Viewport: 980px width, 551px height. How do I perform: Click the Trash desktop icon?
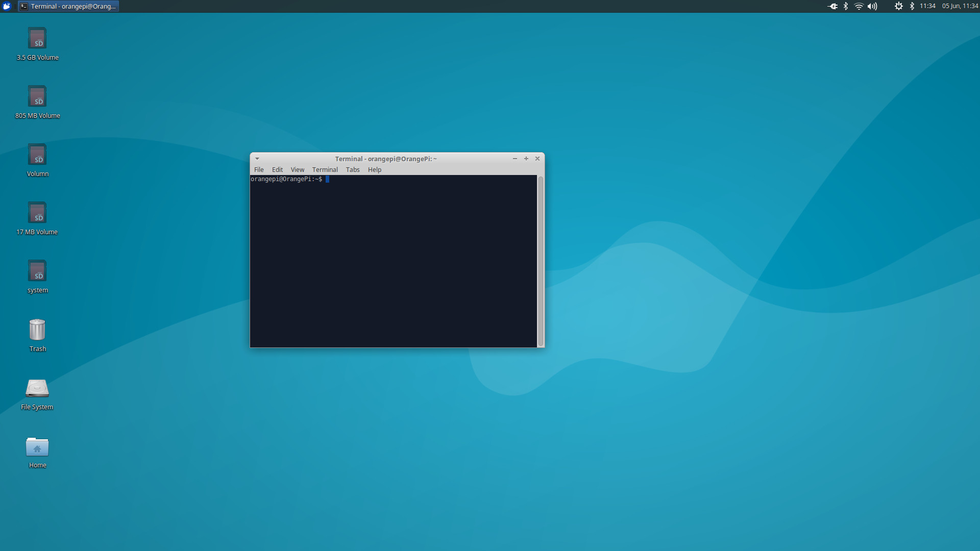(x=37, y=330)
